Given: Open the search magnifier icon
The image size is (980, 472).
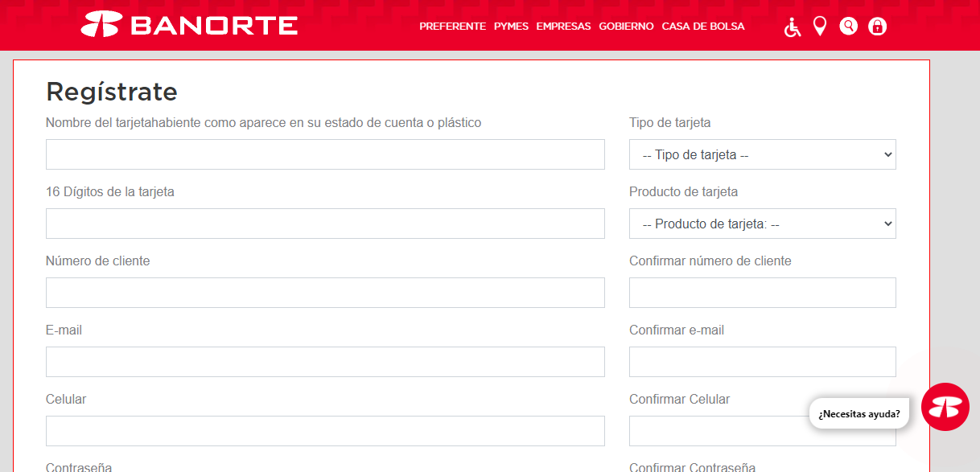Looking at the screenshot, I should [x=848, y=26].
